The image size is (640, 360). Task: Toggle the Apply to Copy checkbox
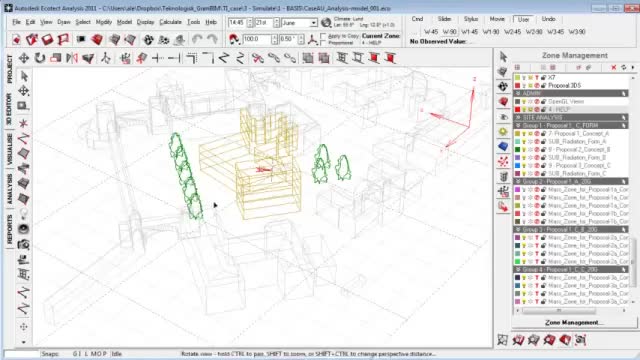coord(324,36)
